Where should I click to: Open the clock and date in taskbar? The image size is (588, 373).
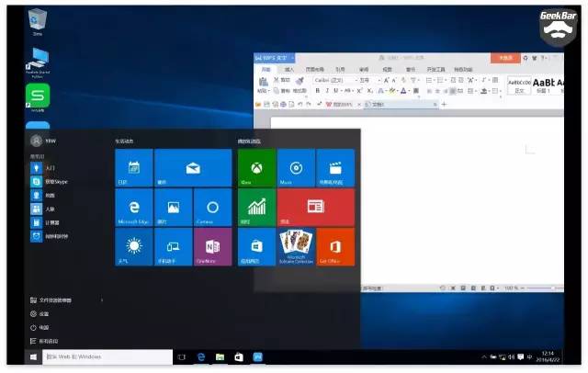click(x=548, y=356)
